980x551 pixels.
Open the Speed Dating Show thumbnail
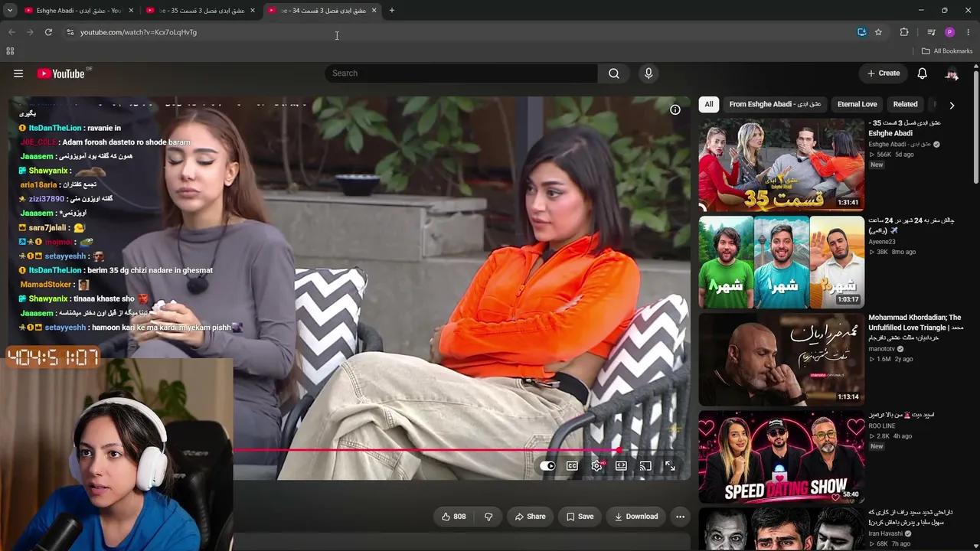click(781, 457)
